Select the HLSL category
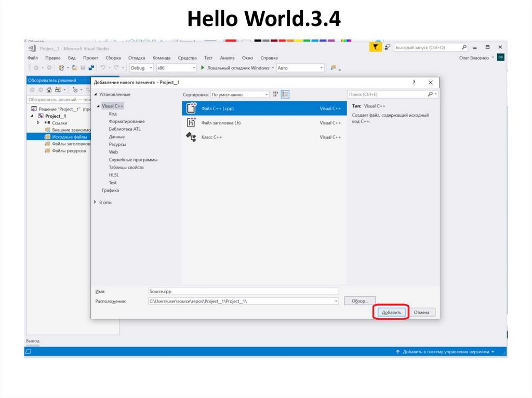The width and height of the screenshot is (532, 398). point(114,175)
